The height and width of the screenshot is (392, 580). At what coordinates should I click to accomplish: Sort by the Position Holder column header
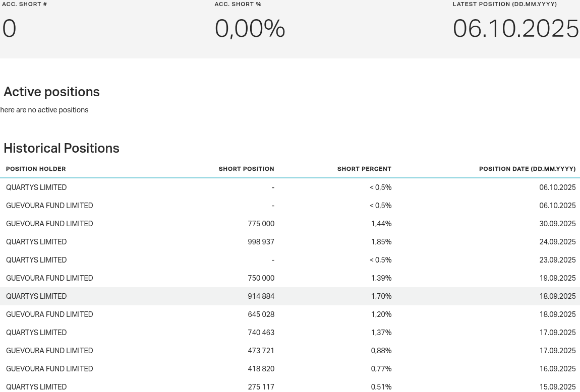click(36, 169)
